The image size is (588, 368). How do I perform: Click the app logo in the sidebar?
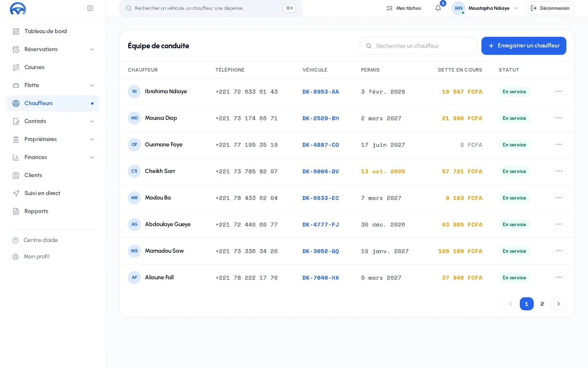(x=18, y=8)
